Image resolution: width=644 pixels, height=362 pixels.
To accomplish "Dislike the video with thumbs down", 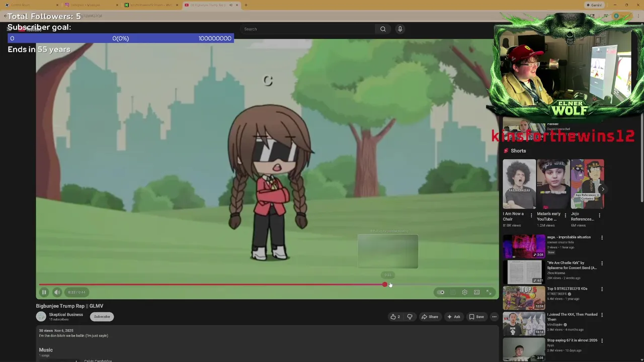I will [x=410, y=317].
